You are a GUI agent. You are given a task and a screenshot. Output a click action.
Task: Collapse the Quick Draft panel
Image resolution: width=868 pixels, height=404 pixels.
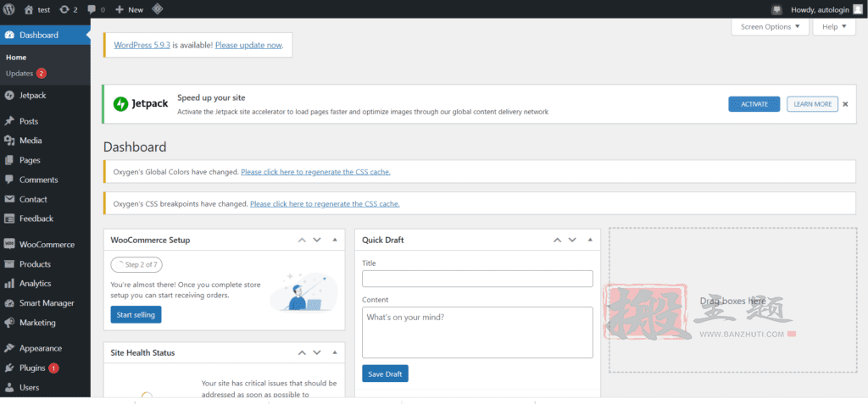pos(590,241)
